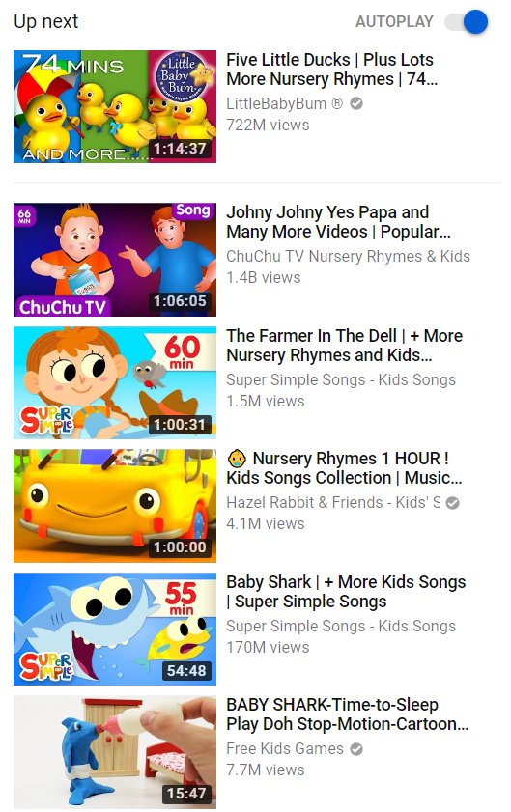511x812 pixels.
Task: Click the 1:06:05 duration badge on ChuChu TV video
Action: click(180, 301)
